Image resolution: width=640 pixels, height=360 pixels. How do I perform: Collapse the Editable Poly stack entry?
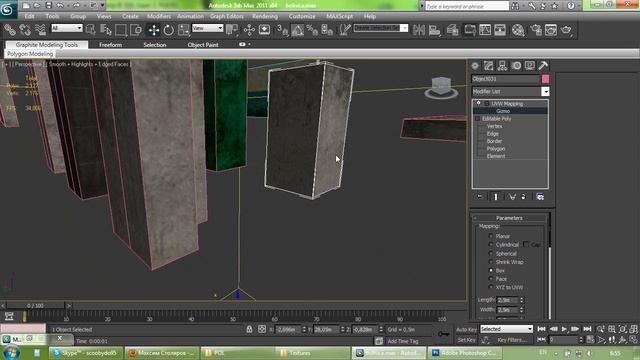pyautogui.click(x=477, y=118)
